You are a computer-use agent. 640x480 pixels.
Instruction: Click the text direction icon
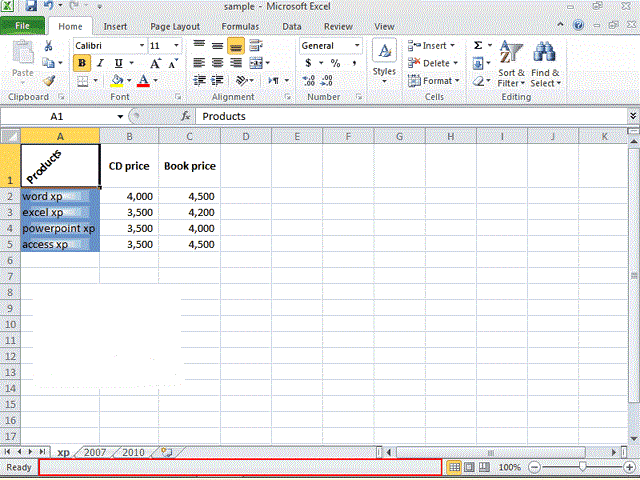273,80
